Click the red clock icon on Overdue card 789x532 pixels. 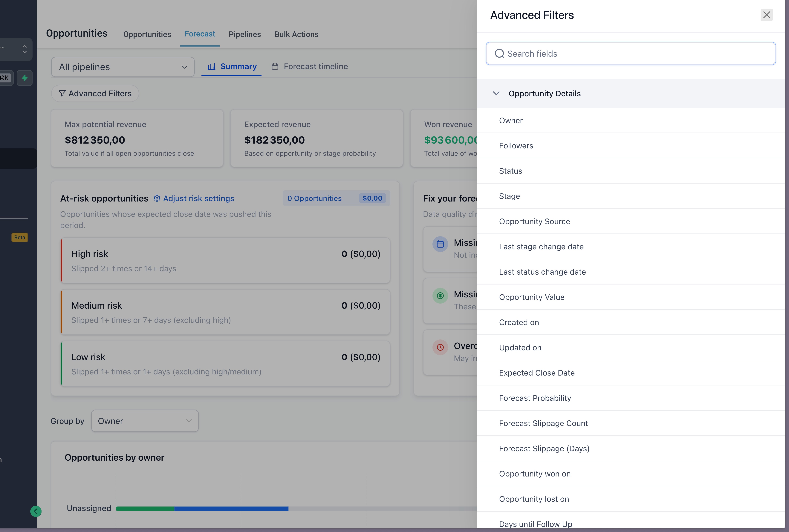coord(440,347)
